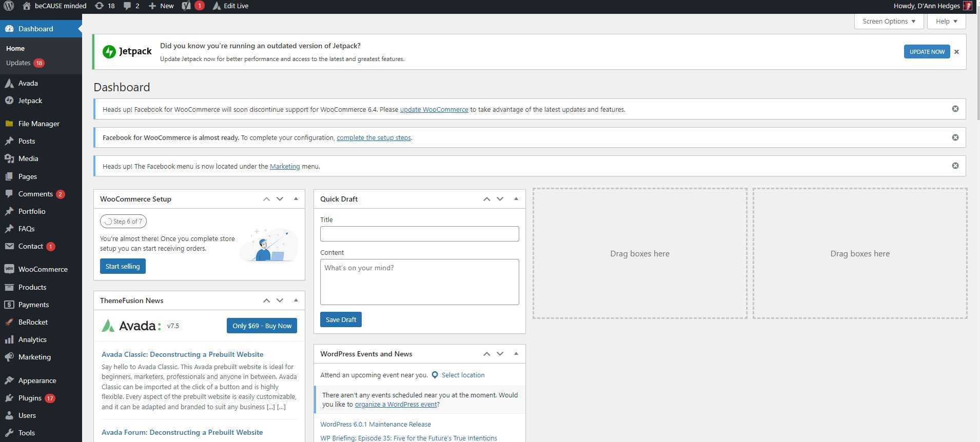
Task: Click the Quick Draft Content textarea
Action: [419, 282]
